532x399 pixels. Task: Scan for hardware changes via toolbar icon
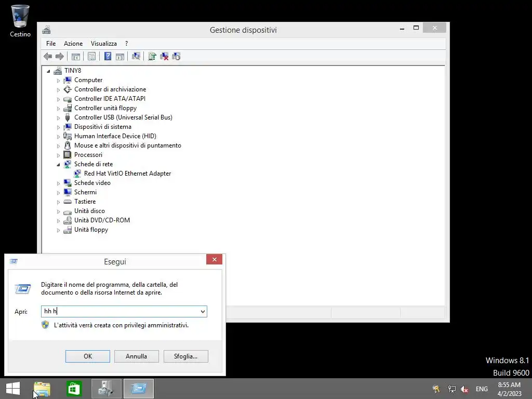pyautogui.click(x=136, y=56)
